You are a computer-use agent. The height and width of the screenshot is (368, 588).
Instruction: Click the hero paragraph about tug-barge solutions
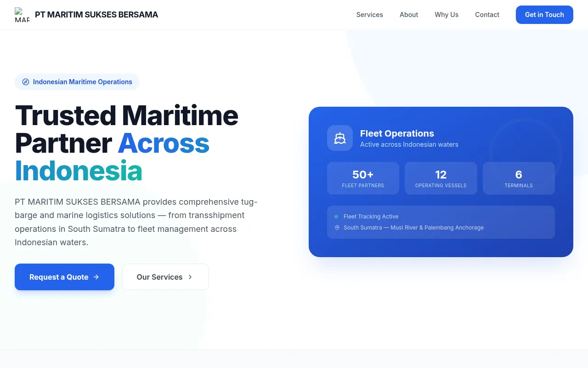[136, 222]
